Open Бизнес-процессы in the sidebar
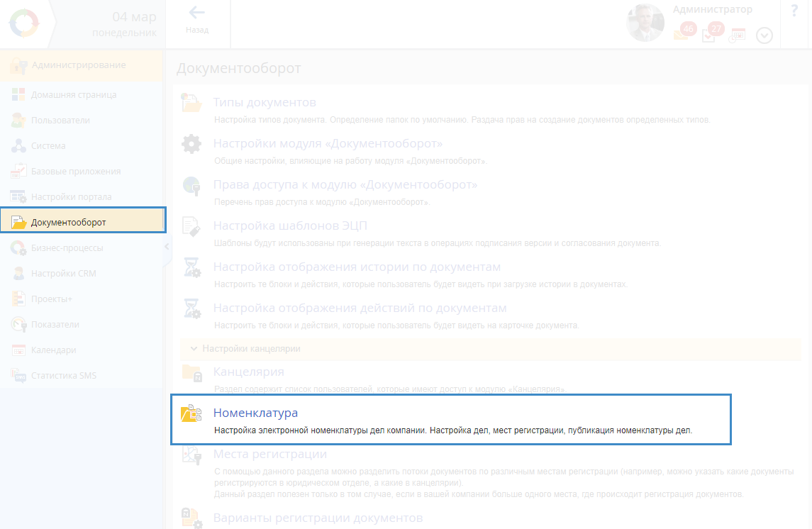The height and width of the screenshot is (529, 812). [x=67, y=248]
